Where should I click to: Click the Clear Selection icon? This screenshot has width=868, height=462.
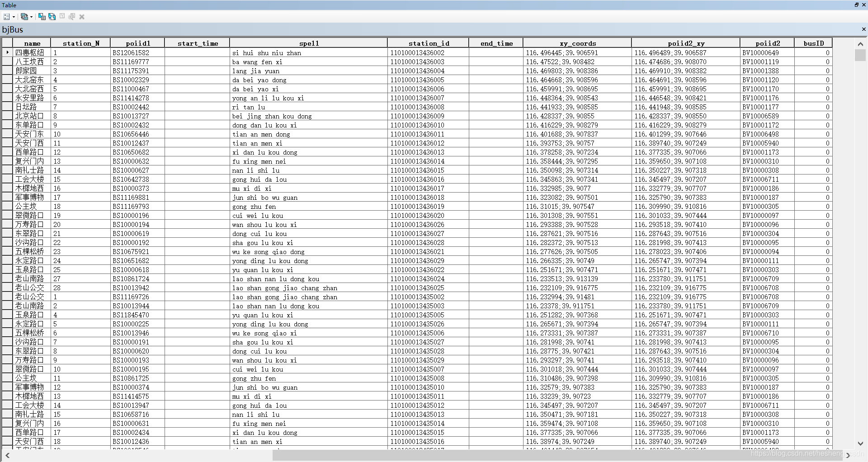62,17
